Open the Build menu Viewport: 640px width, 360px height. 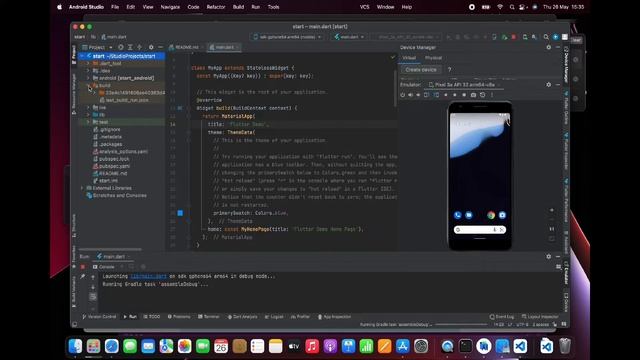pyautogui.click(x=238, y=7)
